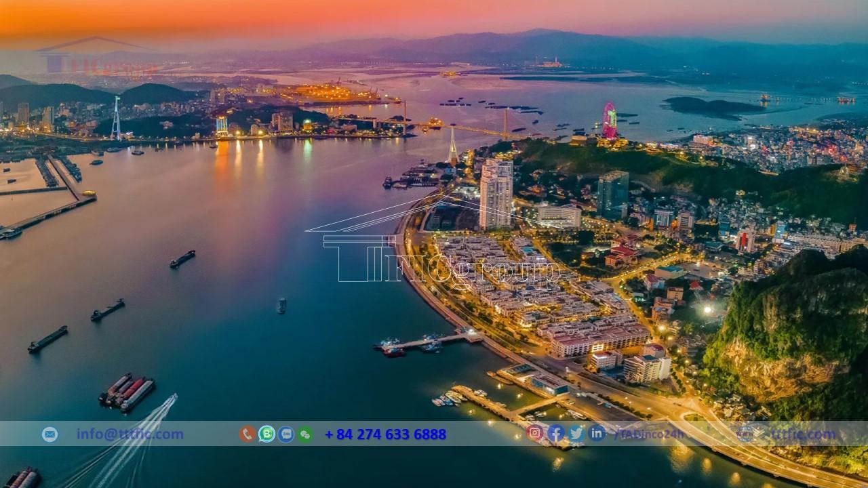Screen dimensions: 868x488
Task: Open the info@tttfic.com email link
Action: click(130, 434)
